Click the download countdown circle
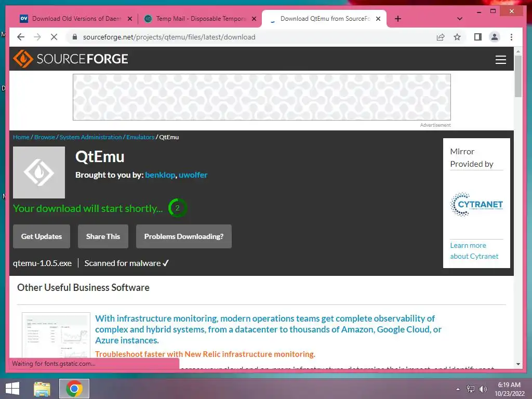This screenshot has height=399, width=532. [x=178, y=208]
